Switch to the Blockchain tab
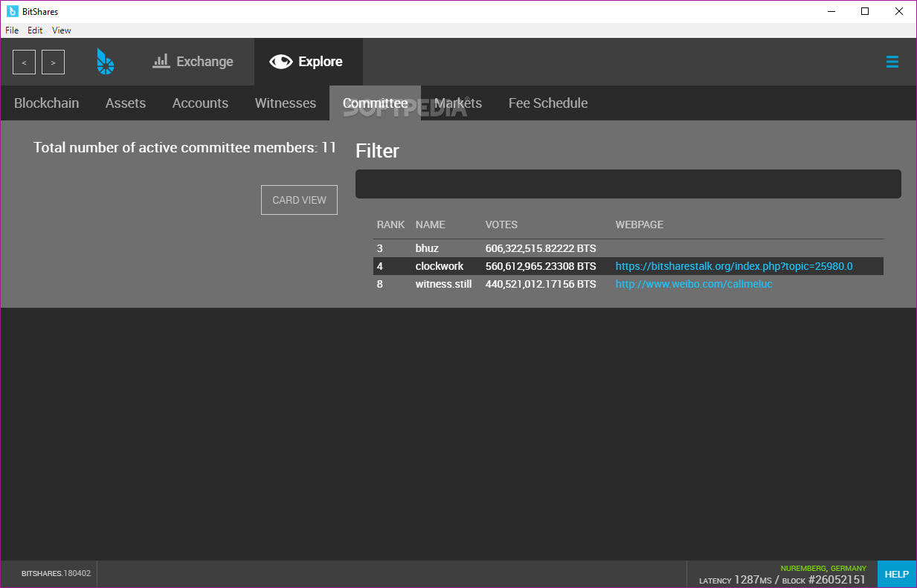This screenshot has height=588, width=917. (46, 103)
